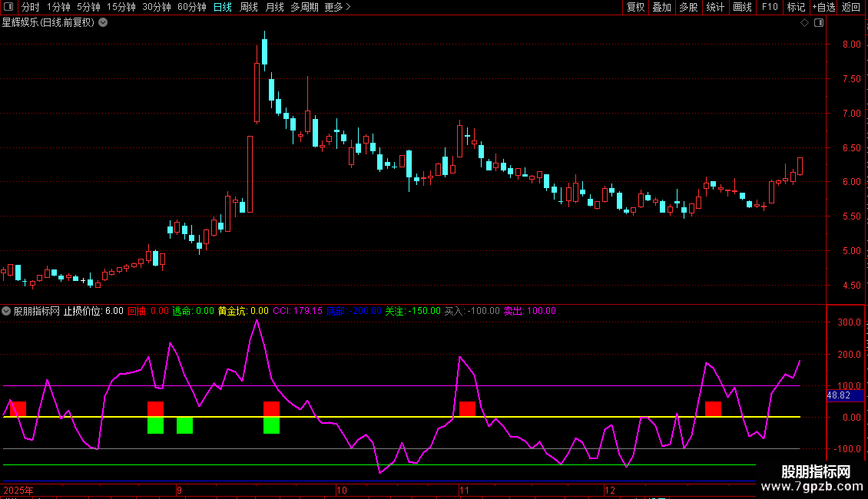The height and width of the screenshot is (499, 868).
Task: Toggle the 多周期 multi-period view
Action: click(x=304, y=8)
